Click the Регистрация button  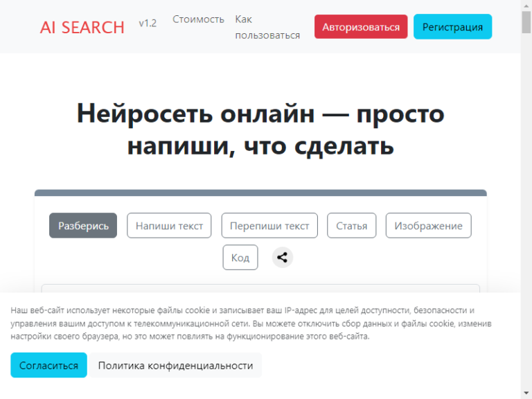pyautogui.click(x=452, y=27)
